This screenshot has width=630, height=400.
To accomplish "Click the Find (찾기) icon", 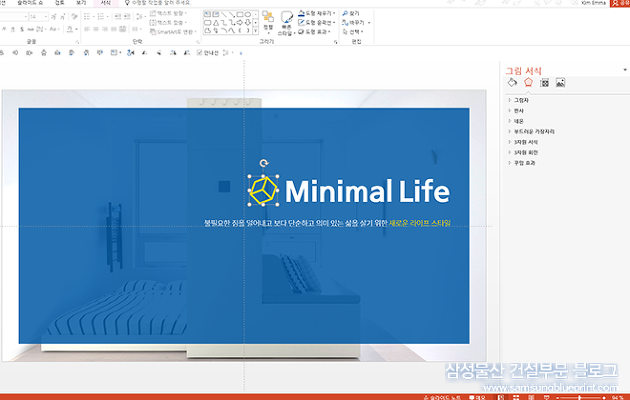I will [x=345, y=14].
